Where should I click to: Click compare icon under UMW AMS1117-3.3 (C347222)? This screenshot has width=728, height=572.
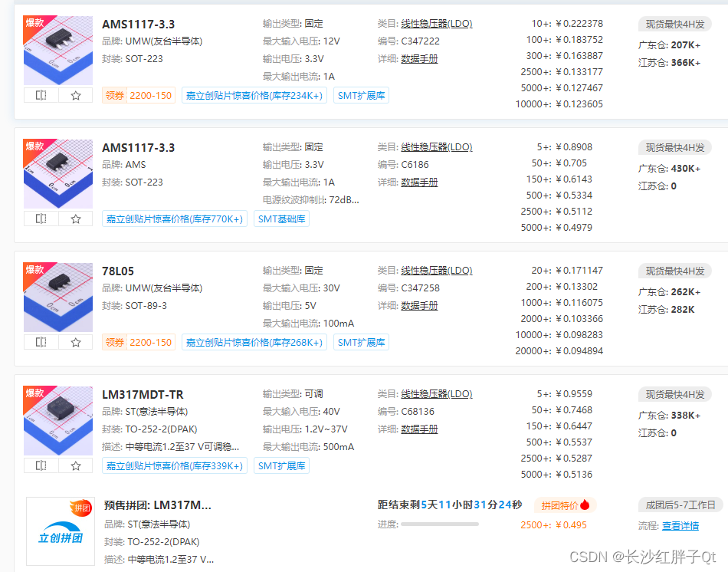pyautogui.click(x=41, y=95)
